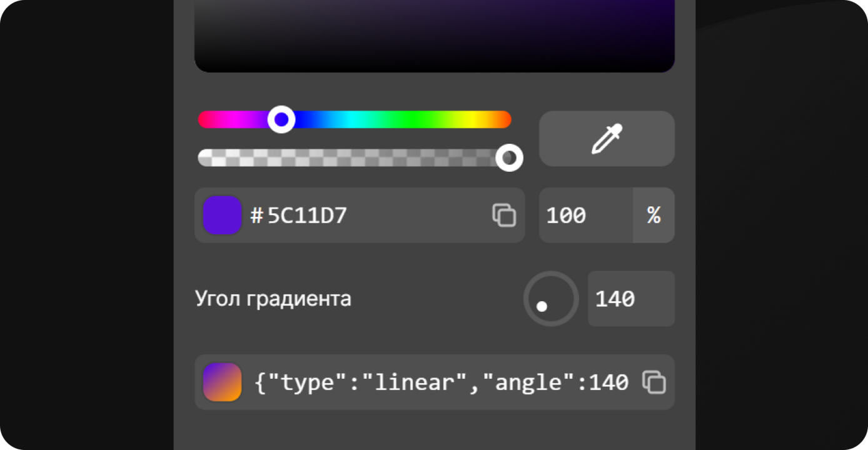
Task: Click the white dot inside the angle dial
Action: point(542,306)
